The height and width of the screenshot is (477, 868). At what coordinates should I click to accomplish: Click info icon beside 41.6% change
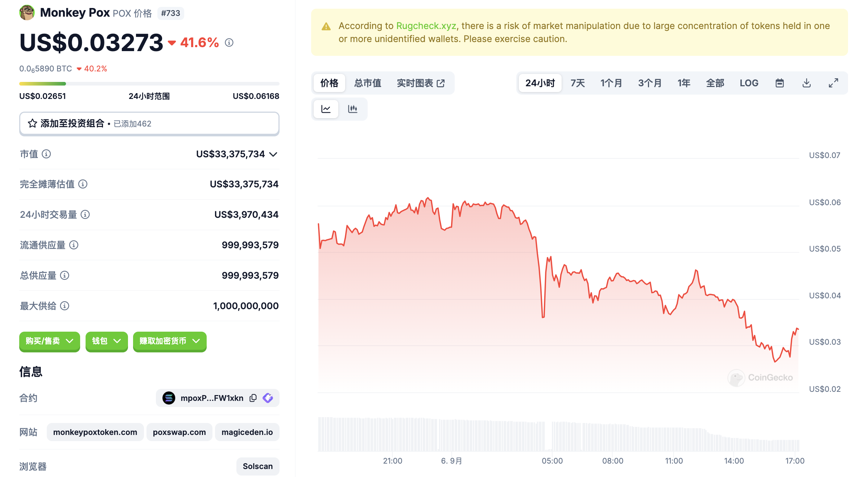click(229, 43)
